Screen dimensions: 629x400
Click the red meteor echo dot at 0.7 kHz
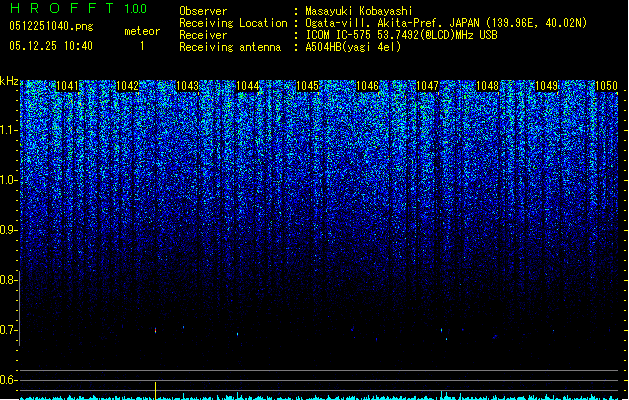pos(156,330)
